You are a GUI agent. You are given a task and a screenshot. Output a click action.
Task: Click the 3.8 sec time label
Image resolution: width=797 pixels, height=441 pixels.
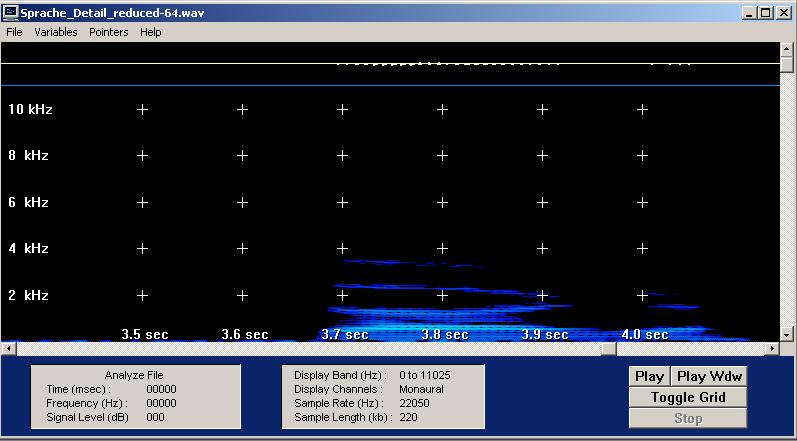(x=445, y=334)
